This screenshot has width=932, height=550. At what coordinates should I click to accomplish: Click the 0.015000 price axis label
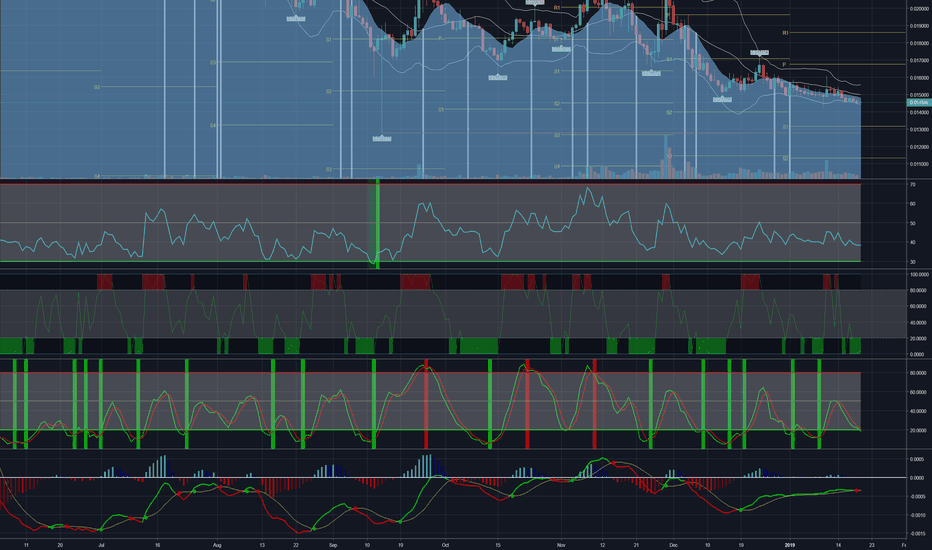click(919, 95)
